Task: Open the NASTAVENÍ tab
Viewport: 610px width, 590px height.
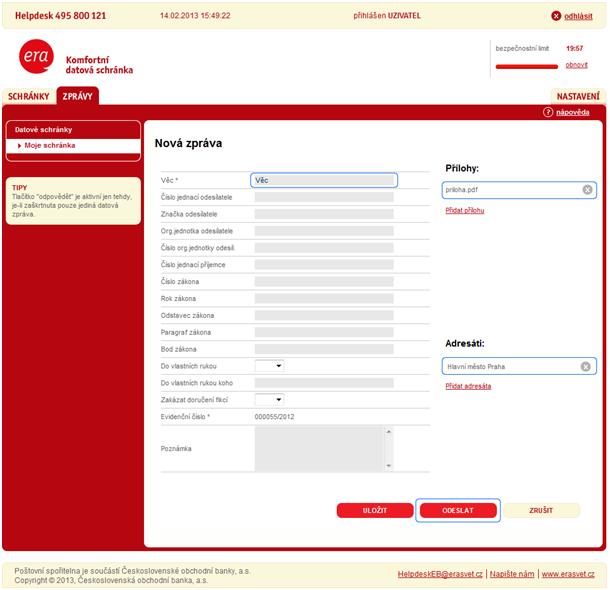Action: [578, 97]
